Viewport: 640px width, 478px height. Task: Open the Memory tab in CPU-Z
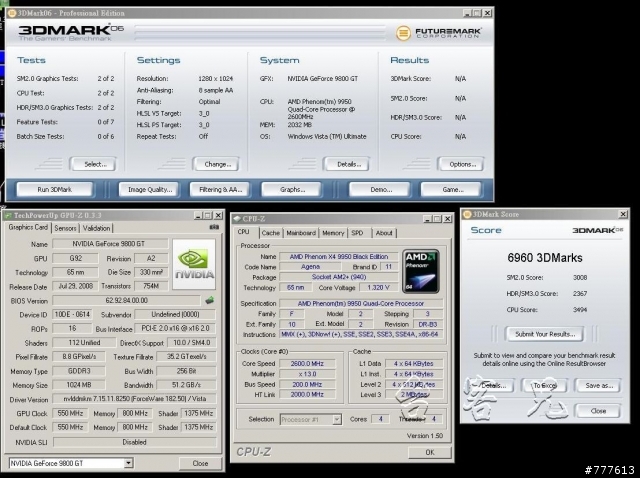333,233
